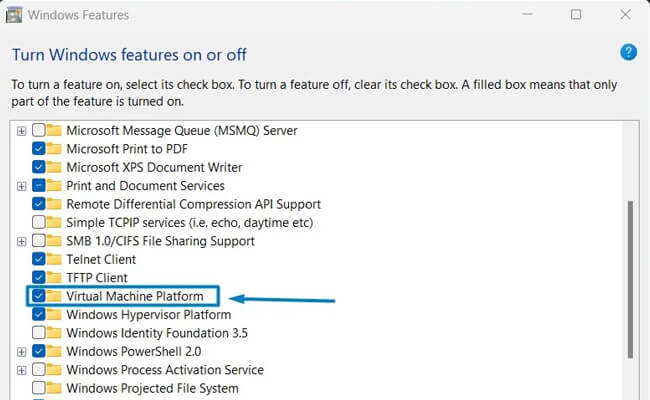Close the Windows Features dialog
Screen dimensions: 650x400
[625, 15]
